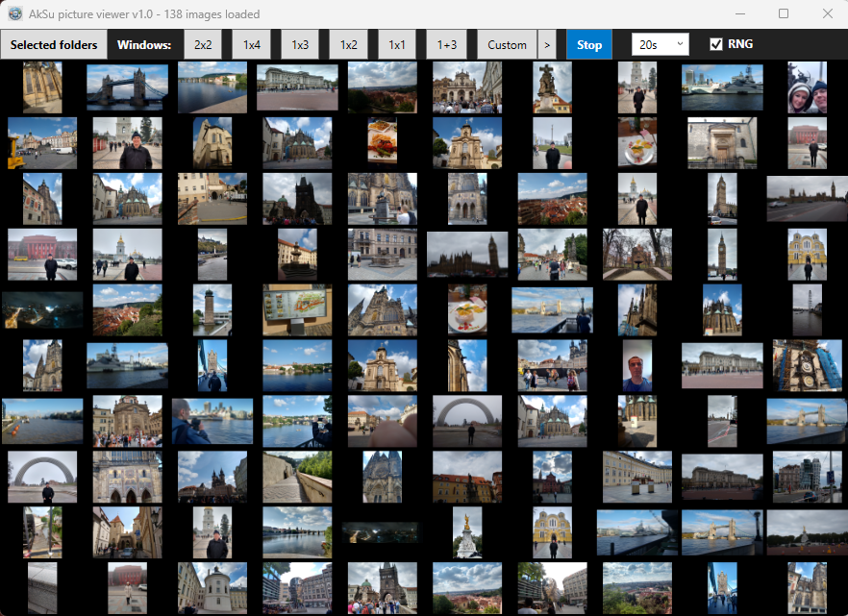
Task: Open the red roofs with blue sky thumbnail in third row
Action: click(552, 198)
